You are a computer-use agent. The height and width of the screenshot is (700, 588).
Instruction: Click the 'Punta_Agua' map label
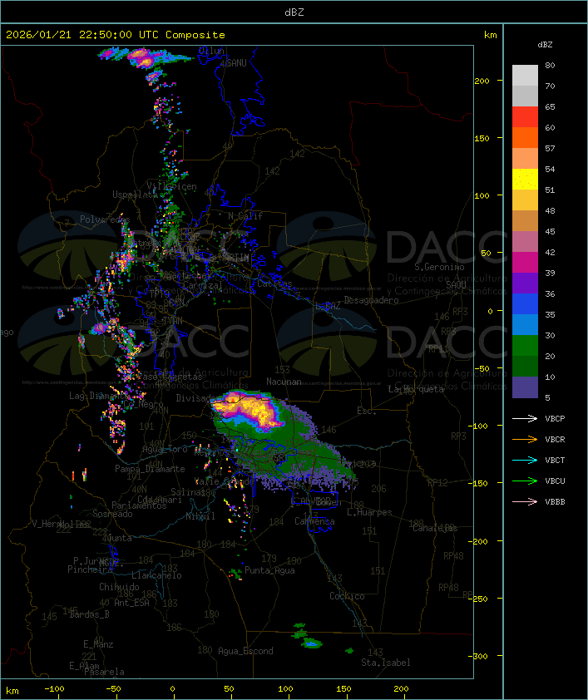coord(269,570)
